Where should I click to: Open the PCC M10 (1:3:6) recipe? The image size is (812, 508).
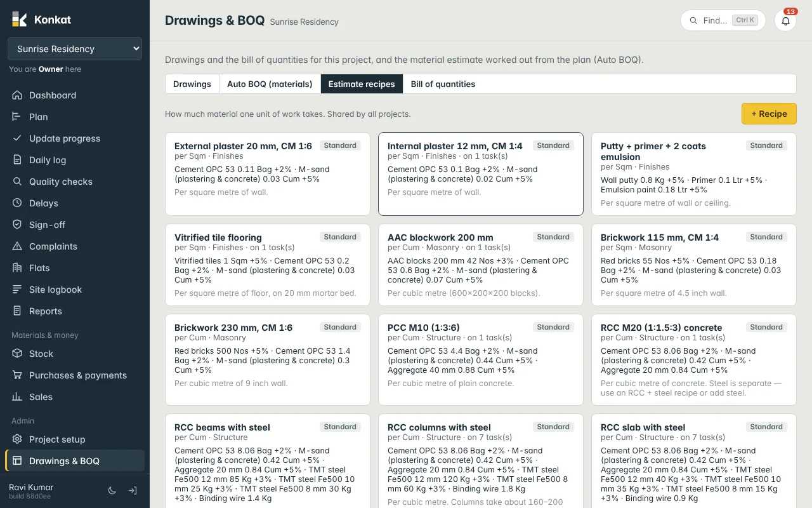click(x=481, y=359)
